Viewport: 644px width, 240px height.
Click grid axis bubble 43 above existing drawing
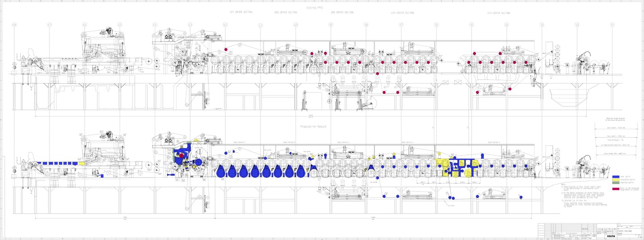tap(190, 24)
